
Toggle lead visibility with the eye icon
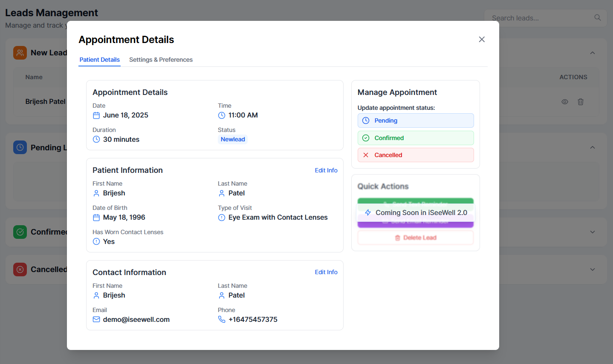click(564, 102)
